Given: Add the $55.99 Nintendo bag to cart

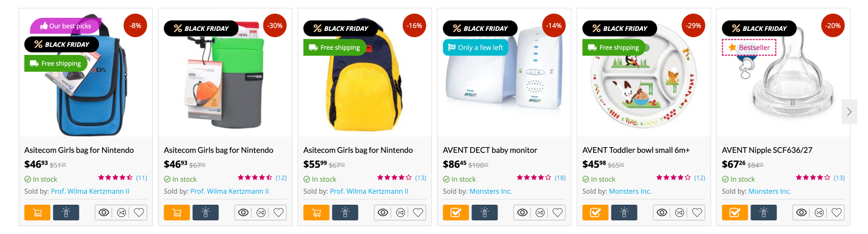Looking at the screenshot, I should 316,213.
